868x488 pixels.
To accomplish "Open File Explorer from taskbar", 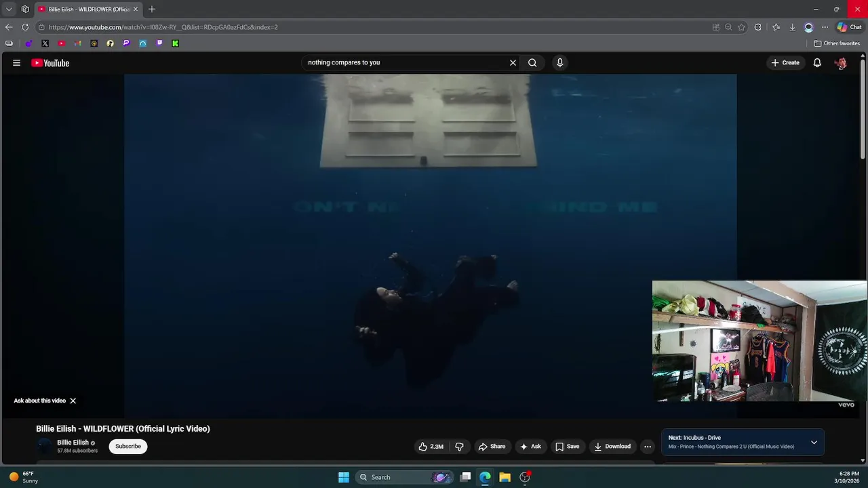I will click(505, 477).
